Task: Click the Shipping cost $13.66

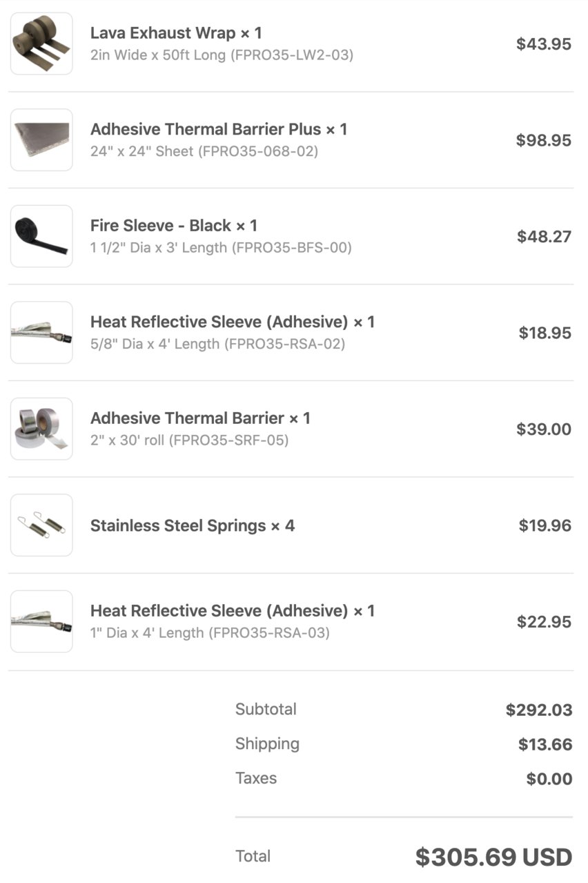Action: point(545,744)
